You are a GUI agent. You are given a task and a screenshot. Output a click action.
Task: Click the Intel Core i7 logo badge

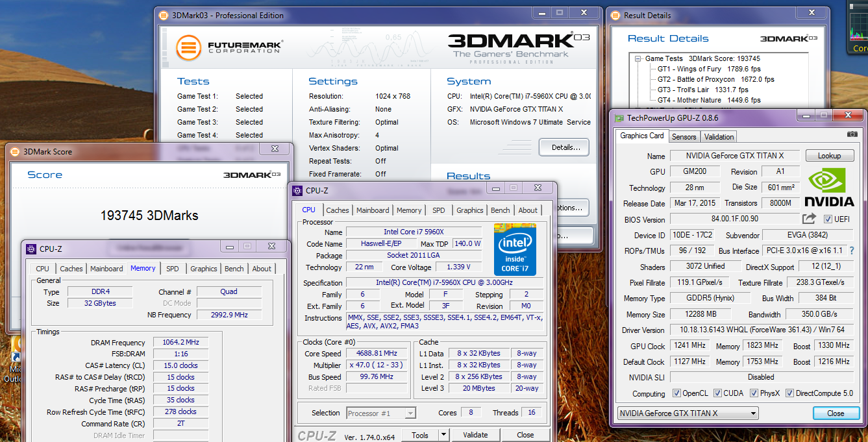tap(515, 249)
